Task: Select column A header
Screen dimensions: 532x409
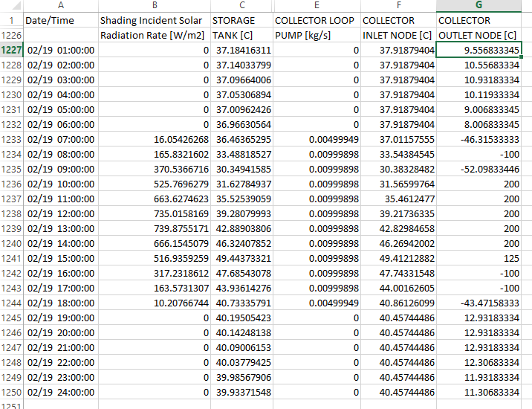Action: pos(61,5)
